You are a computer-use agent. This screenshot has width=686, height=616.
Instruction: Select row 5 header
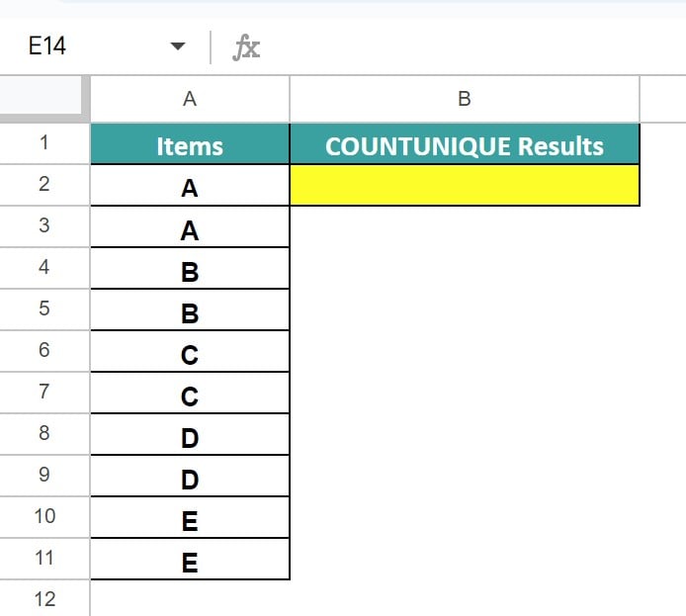tap(44, 309)
